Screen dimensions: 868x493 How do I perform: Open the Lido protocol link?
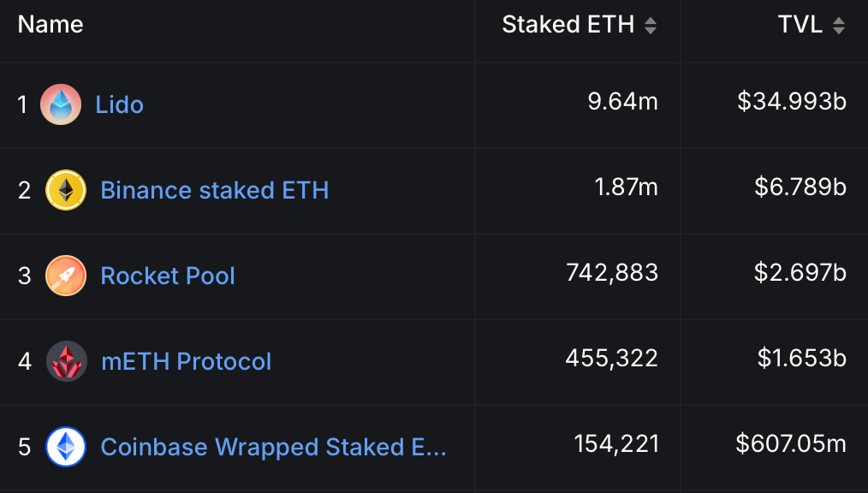coord(120,104)
